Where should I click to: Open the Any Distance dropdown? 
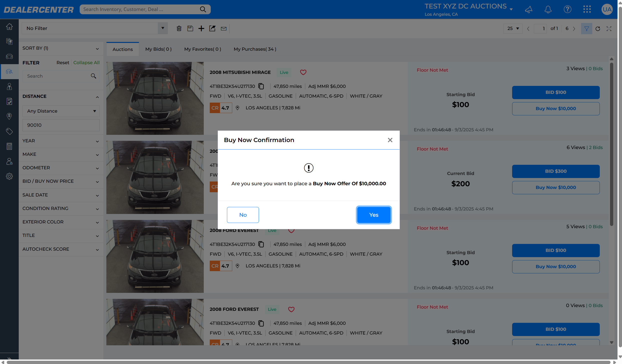point(61,111)
